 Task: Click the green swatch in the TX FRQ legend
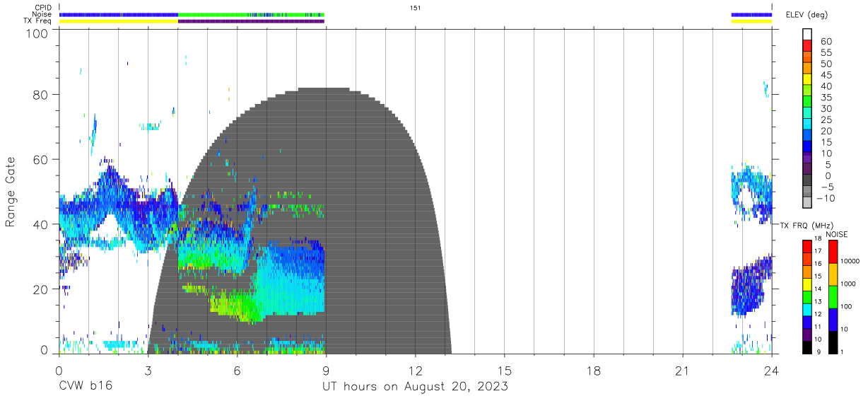[x=808, y=297]
